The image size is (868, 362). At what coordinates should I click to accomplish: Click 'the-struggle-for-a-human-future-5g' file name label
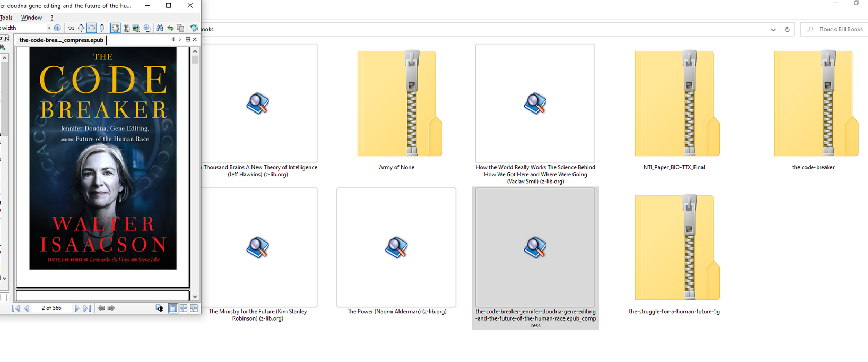tap(674, 312)
